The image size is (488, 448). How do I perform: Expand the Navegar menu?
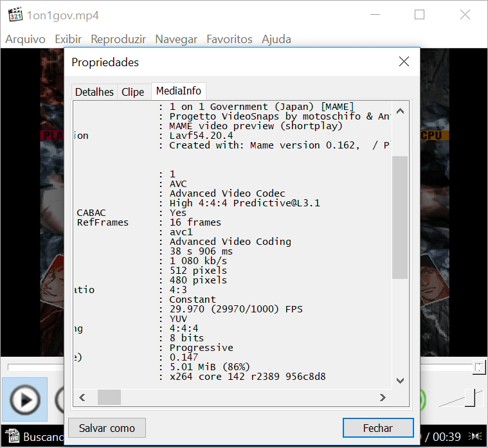(x=176, y=39)
